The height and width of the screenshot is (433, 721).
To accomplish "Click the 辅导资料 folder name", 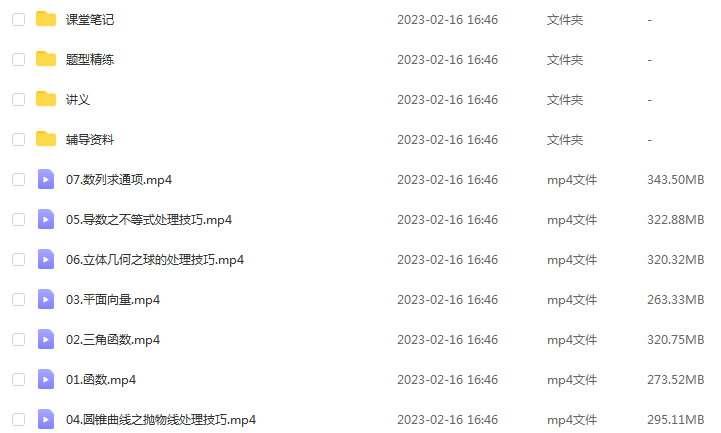I will 90,139.
